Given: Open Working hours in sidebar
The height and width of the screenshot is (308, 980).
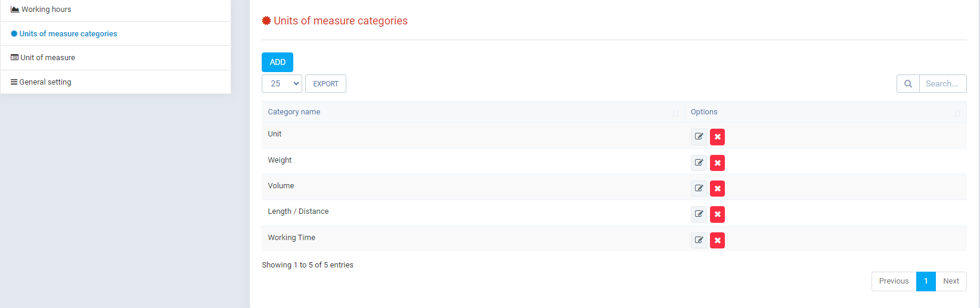Looking at the screenshot, I should [x=46, y=10].
